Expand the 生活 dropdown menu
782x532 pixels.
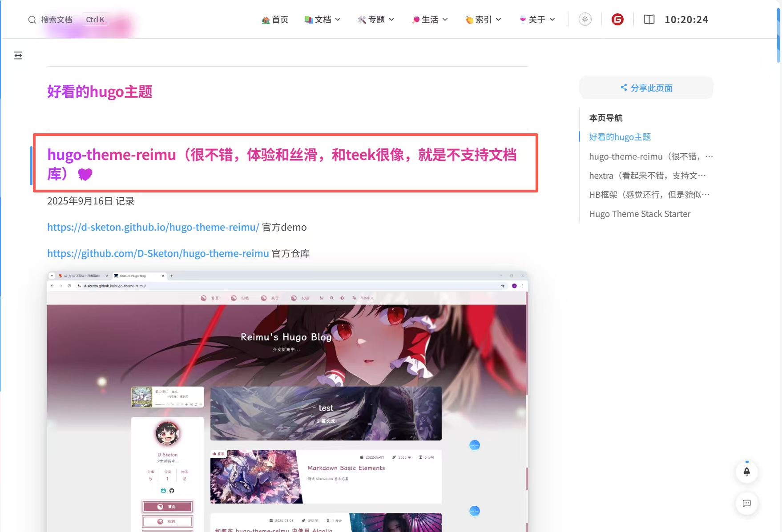pos(430,20)
